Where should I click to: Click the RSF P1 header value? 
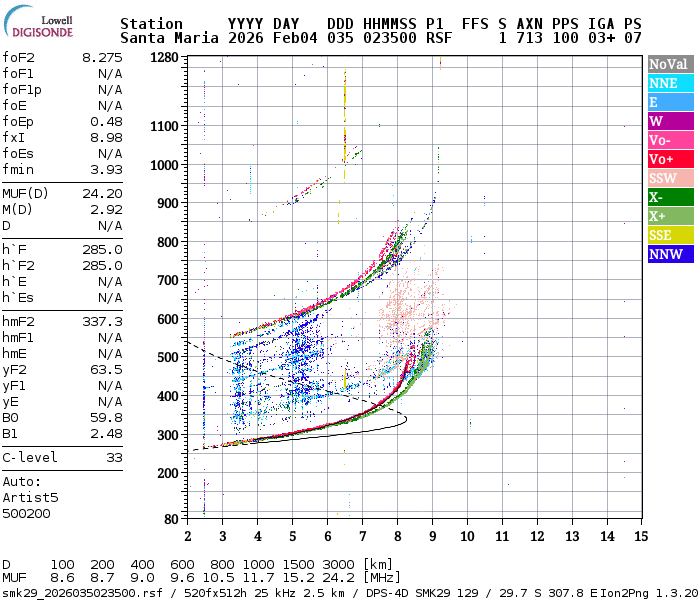coord(439,38)
